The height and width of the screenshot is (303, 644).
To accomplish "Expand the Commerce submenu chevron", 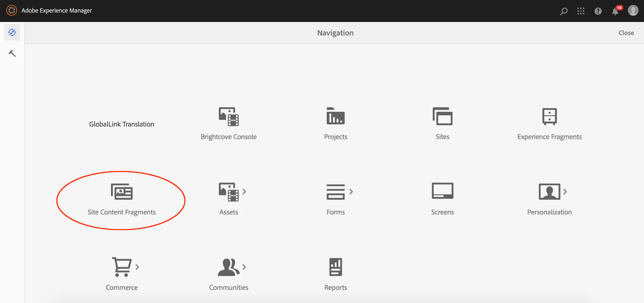I will tap(137, 267).
